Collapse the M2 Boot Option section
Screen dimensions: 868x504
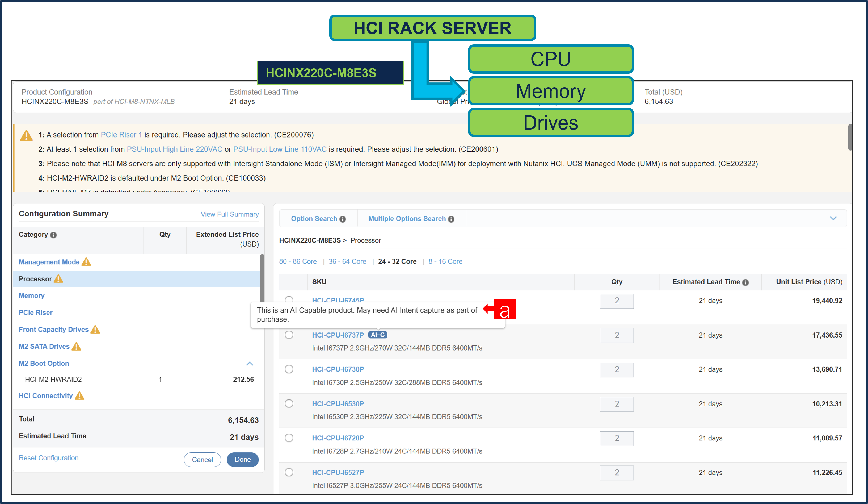coord(250,364)
